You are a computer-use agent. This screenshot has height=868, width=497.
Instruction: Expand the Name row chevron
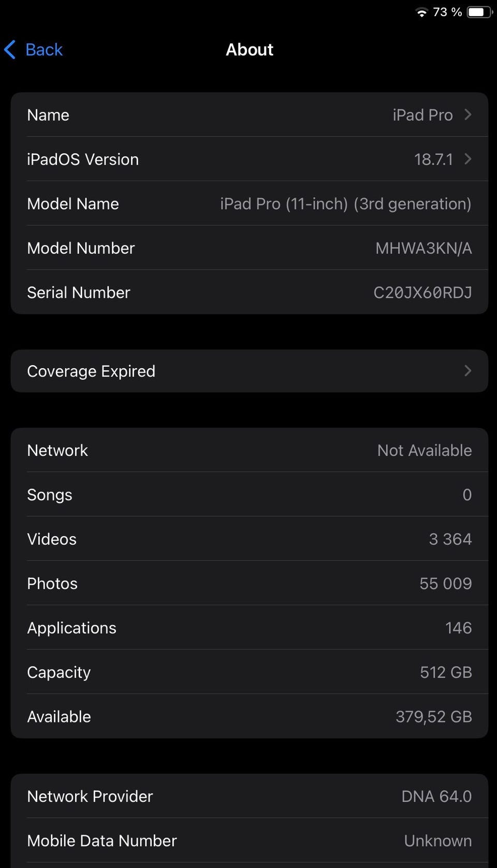pyautogui.click(x=468, y=114)
